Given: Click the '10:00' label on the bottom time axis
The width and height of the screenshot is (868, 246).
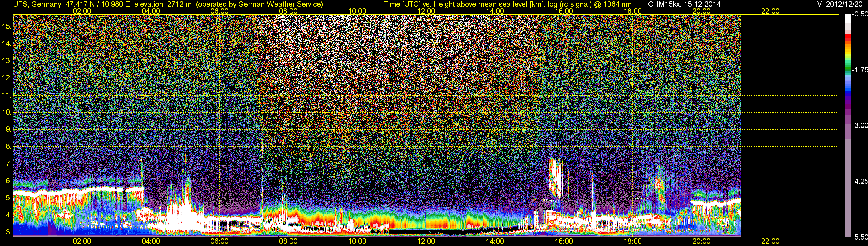Looking at the screenshot, I should (x=357, y=241).
